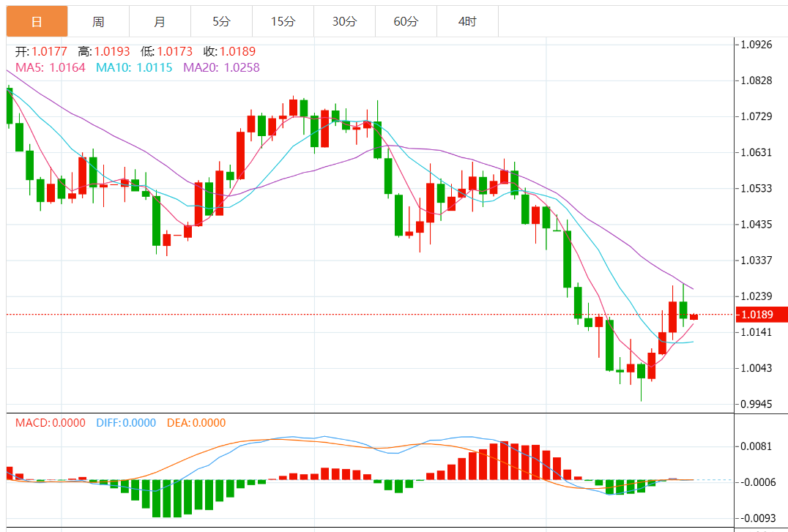The height and width of the screenshot is (532, 788).
Task: Click the latest small red candlestick
Action: tap(694, 316)
